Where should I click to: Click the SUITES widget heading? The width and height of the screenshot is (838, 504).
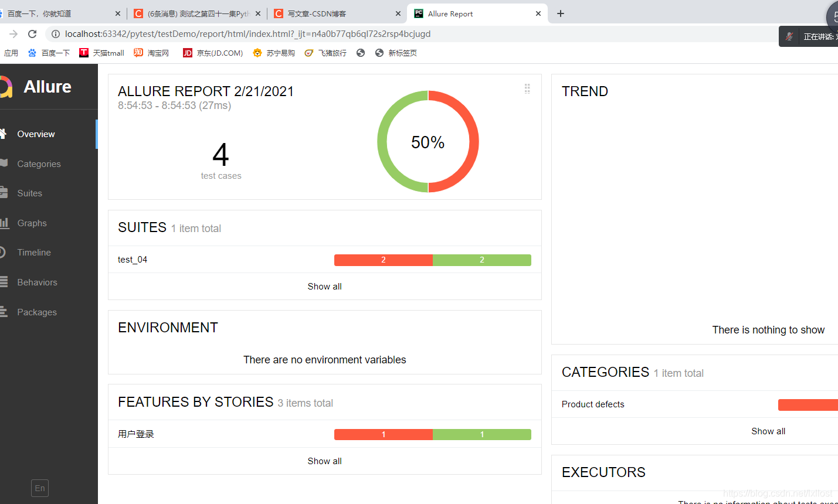coord(143,227)
